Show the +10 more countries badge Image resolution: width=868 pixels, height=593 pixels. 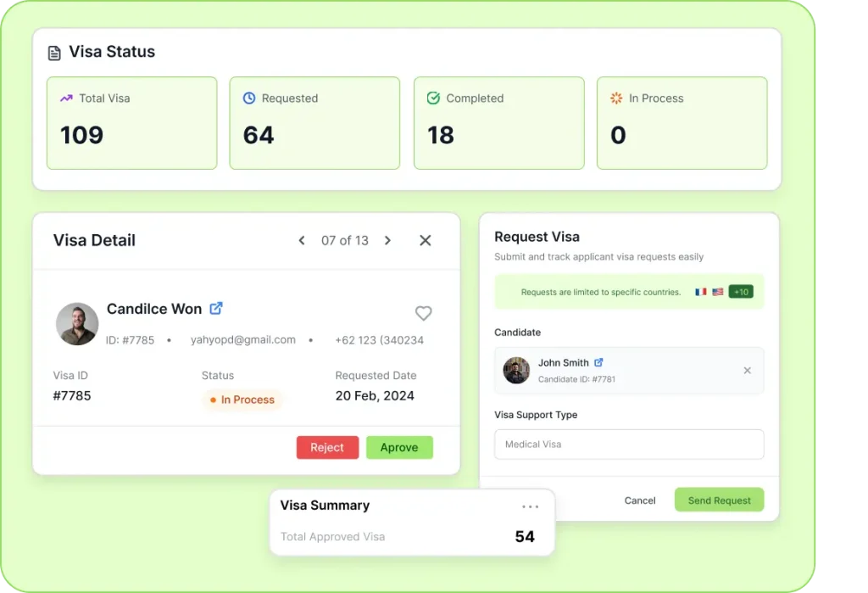coord(741,292)
